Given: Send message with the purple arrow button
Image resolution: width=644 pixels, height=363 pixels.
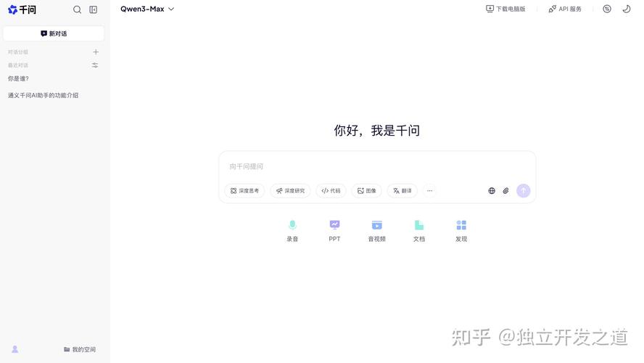Looking at the screenshot, I should (524, 191).
